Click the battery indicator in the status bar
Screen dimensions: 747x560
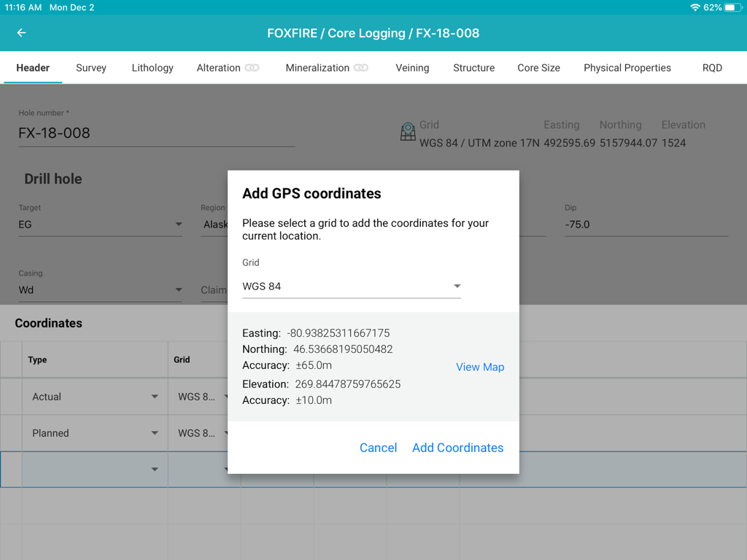[x=733, y=7]
